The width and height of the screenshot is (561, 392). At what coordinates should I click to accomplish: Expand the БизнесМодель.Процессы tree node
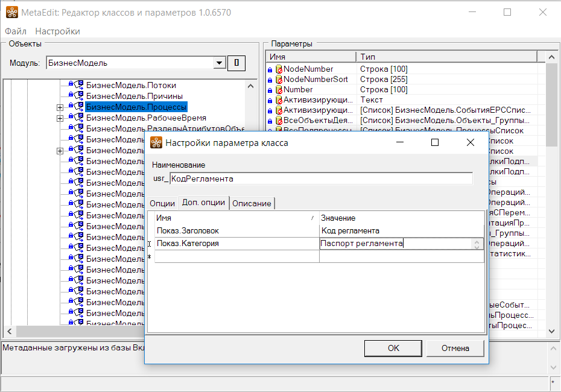pyautogui.click(x=60, y=107)
